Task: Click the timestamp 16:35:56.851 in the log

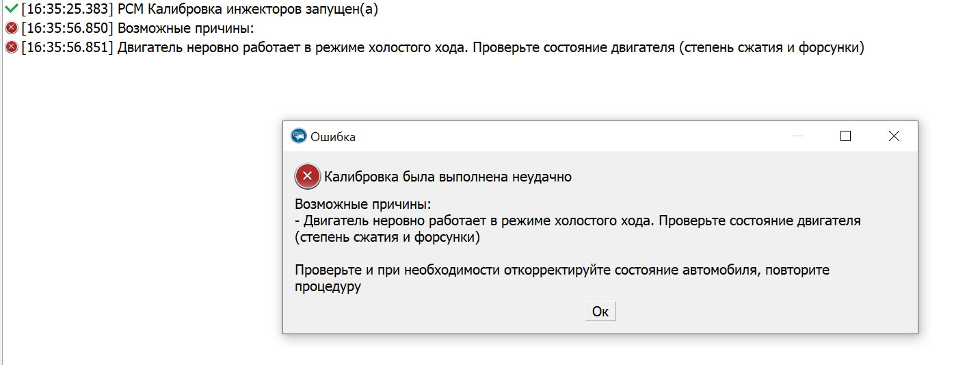Action: (67, 48)
